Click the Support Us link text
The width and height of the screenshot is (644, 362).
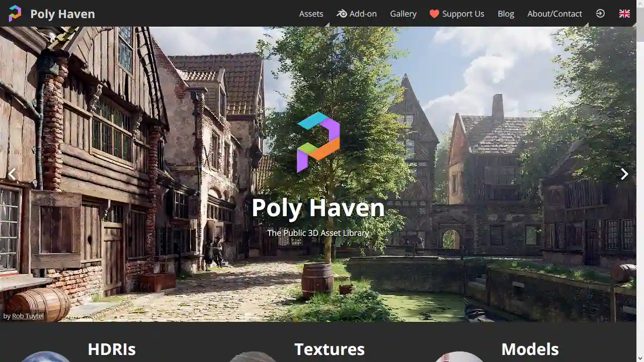tap(463, 14)
